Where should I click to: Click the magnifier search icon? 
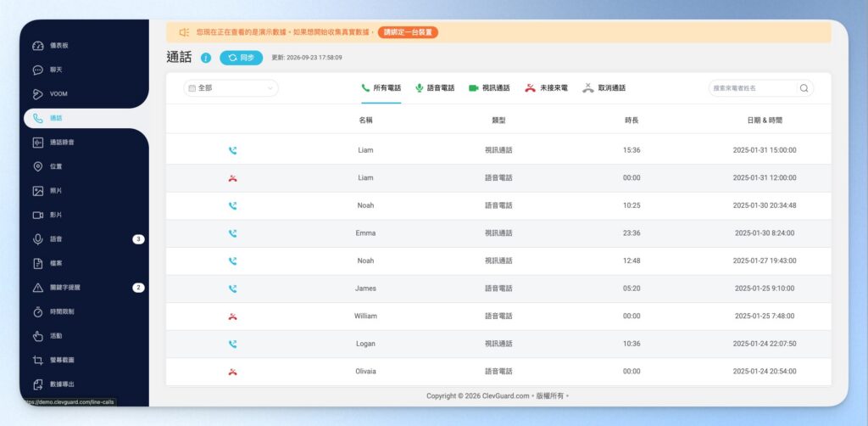click(804, 88)
